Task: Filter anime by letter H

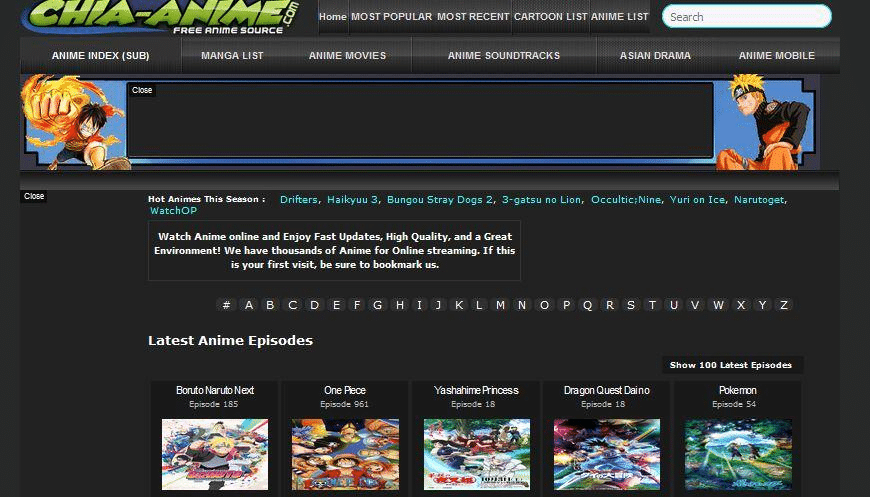Action: (x=400, y=305)
